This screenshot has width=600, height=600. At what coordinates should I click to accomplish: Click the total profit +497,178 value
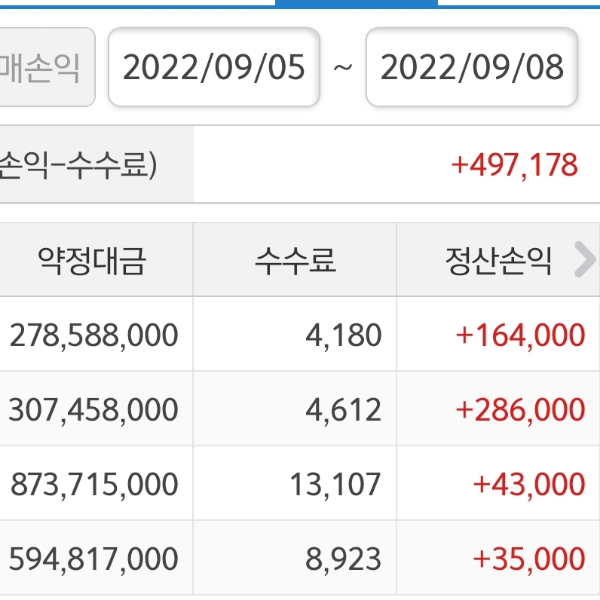click(514, 164)
